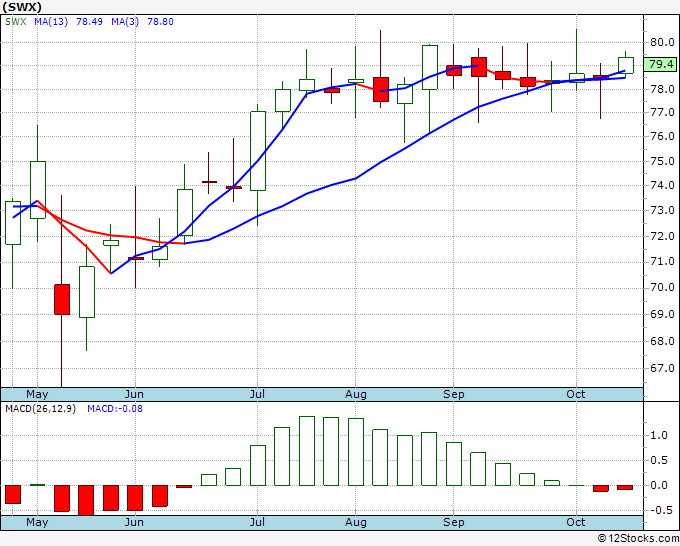
Task: Select Oct on the price chart date axis
Action: 576,395
